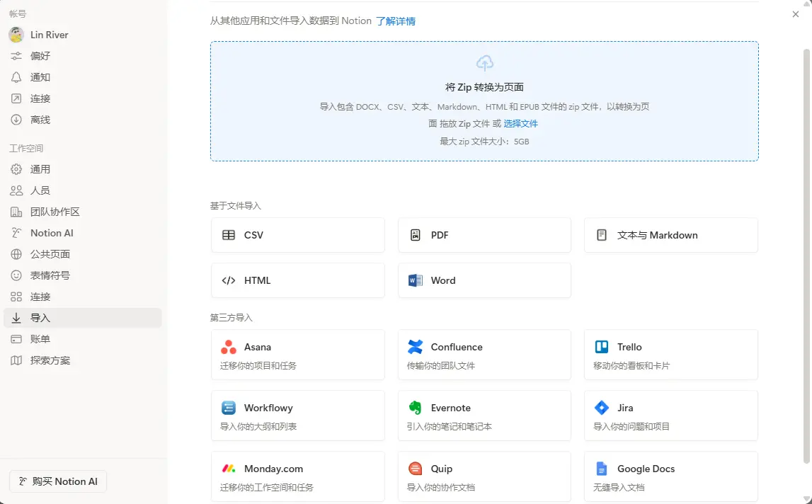Viewport: 812px width, 504px height.
Task: Open the 公共页面 section
Action: (x=83, y=254)
